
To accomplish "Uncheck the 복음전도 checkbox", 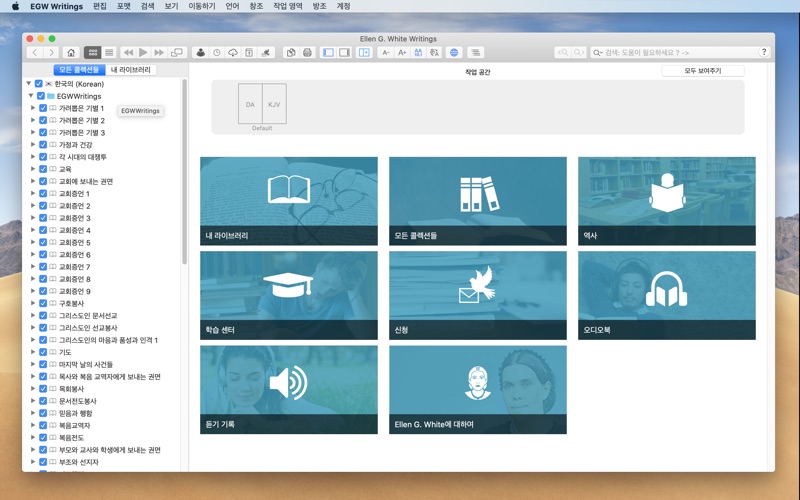I will pos(43,437).
